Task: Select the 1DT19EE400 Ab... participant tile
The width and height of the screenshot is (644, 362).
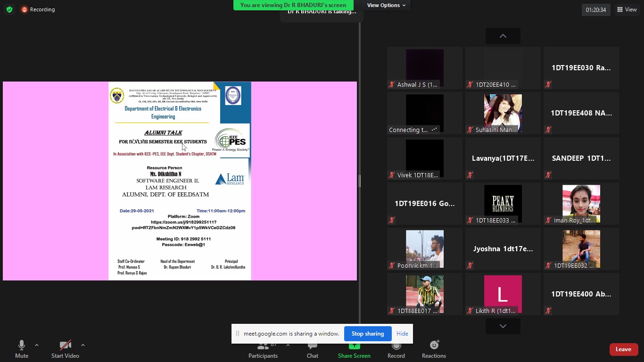Action: pyautogui.click(x=581, y=294)
